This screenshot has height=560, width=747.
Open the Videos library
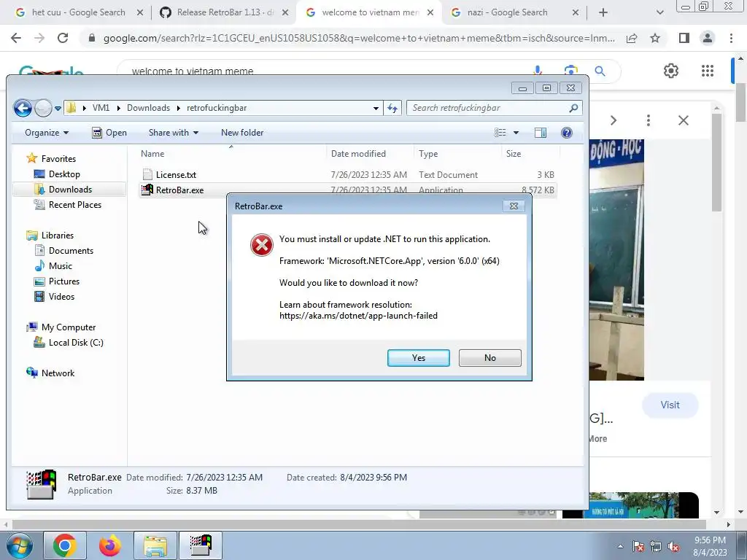tap(54, 296)
